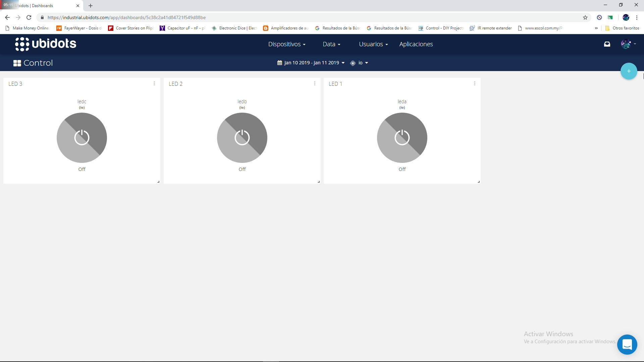Bookmark page with the star icon
The width and height of the screenshot is (644, 362).
pos(585,17)
